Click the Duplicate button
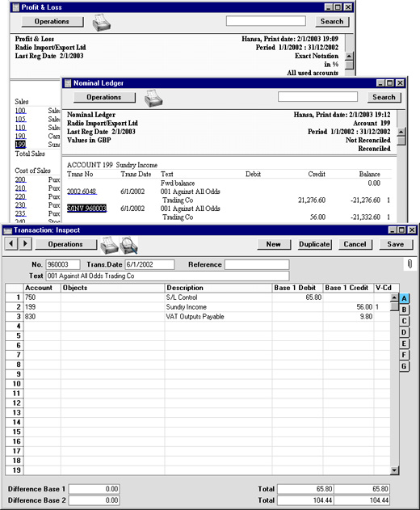 [315, 244]
